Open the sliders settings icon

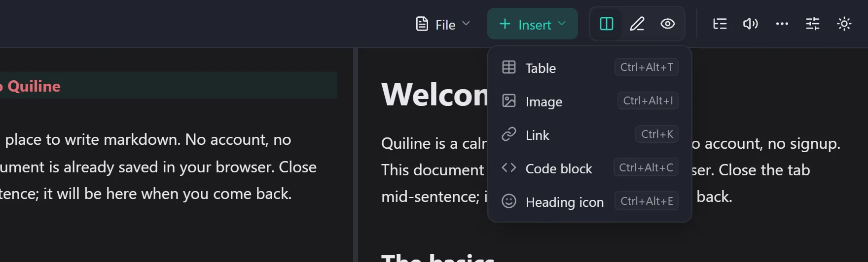pyautogui.click(x=813, y=24)
